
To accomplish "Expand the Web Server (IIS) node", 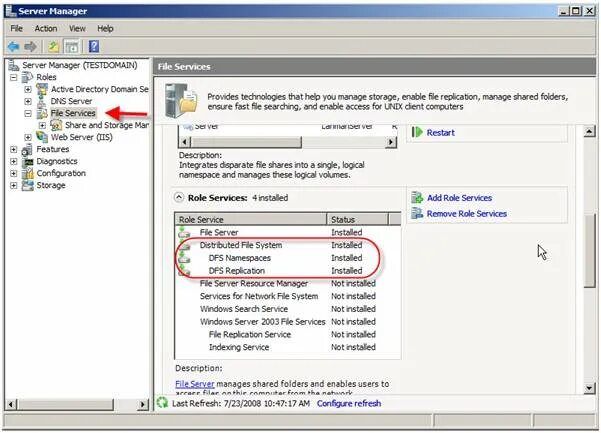I will (28, 137).
